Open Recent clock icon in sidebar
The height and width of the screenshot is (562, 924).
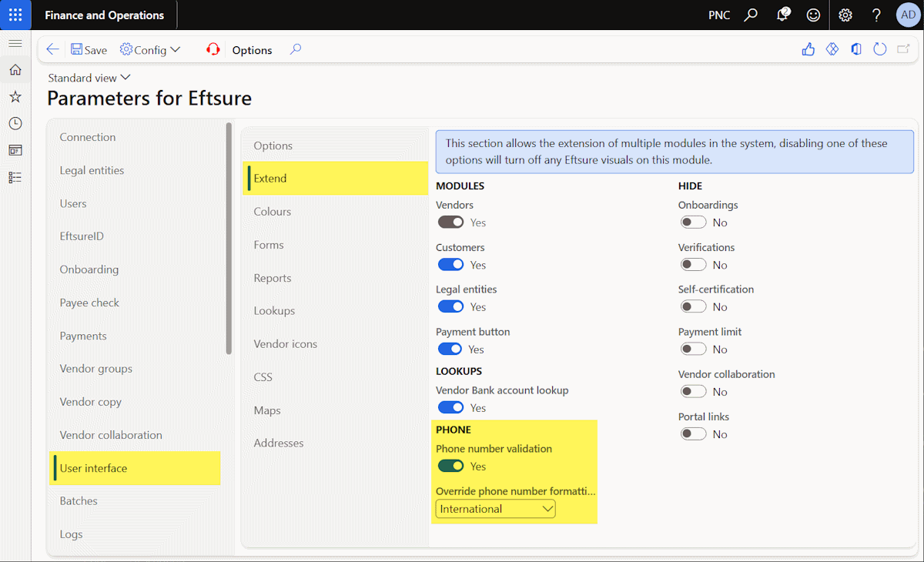coord(15,123)
